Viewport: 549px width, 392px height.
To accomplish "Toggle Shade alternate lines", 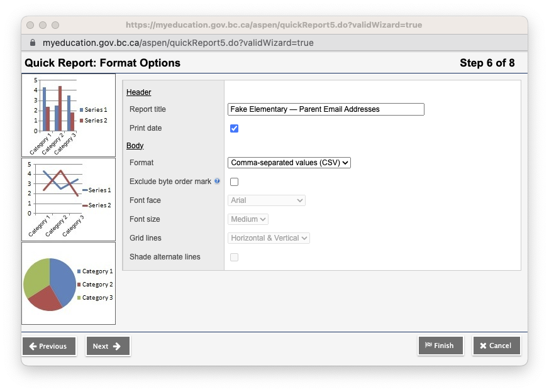I will [x=234, y=257].
